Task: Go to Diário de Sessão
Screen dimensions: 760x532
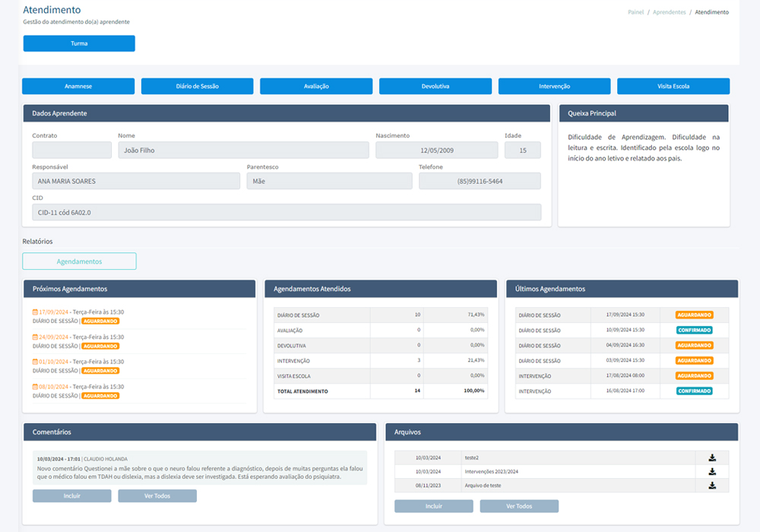Action: pos(197,86)
